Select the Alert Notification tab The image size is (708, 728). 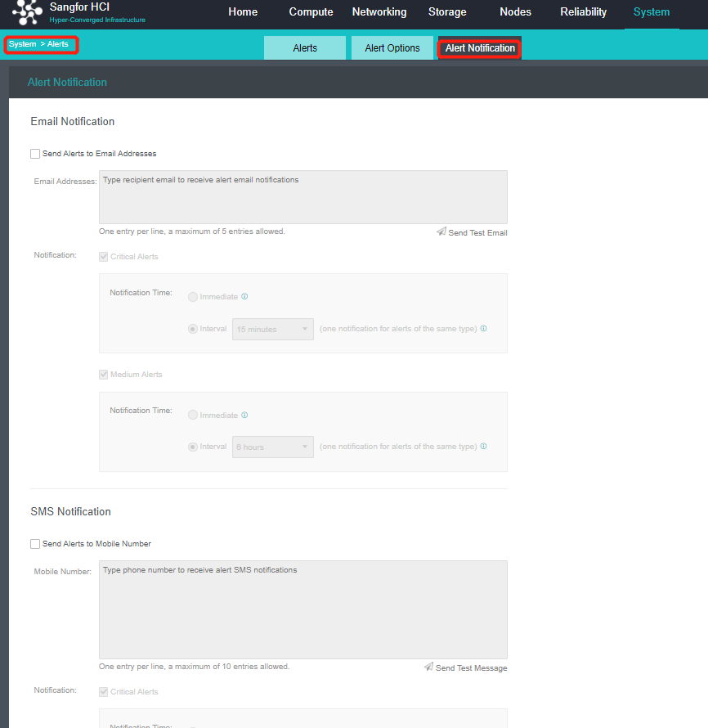point(480,47)
